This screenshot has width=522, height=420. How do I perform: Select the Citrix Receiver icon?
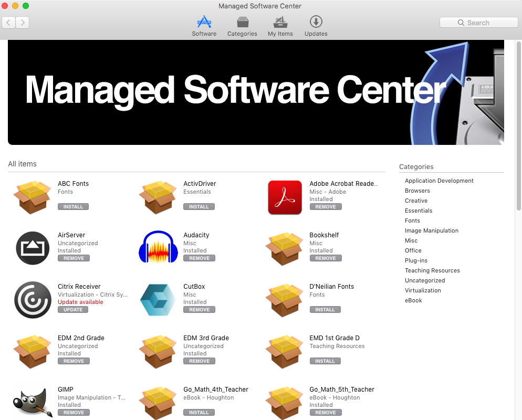(x=32, y=299)
